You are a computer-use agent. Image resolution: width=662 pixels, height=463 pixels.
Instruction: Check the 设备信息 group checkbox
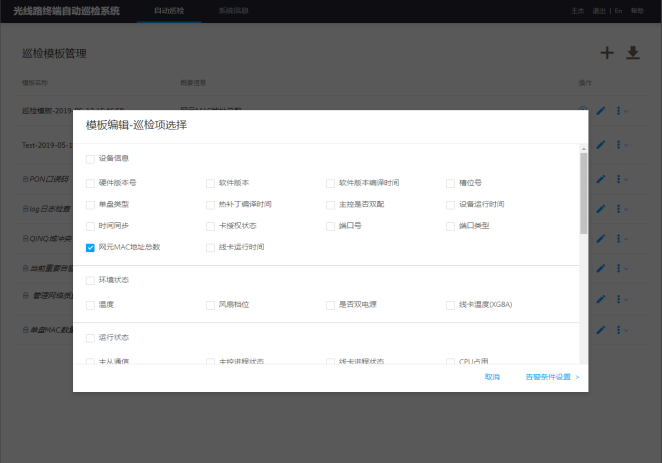coord(90,159)
